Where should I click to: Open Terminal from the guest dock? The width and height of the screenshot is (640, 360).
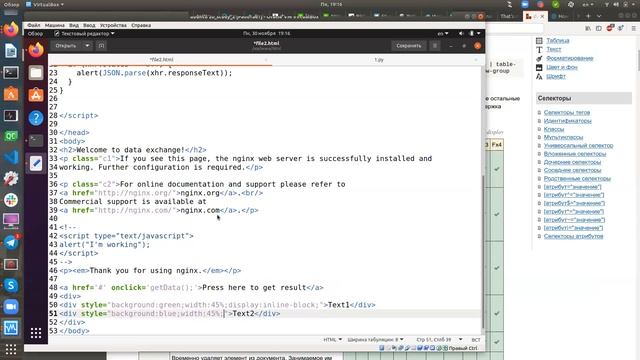click(36, 140)
